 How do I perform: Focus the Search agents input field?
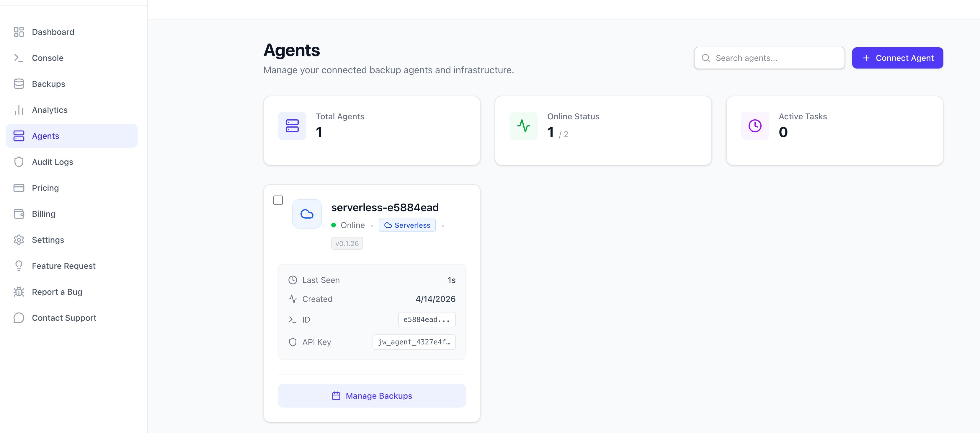(x=769, y=58)
